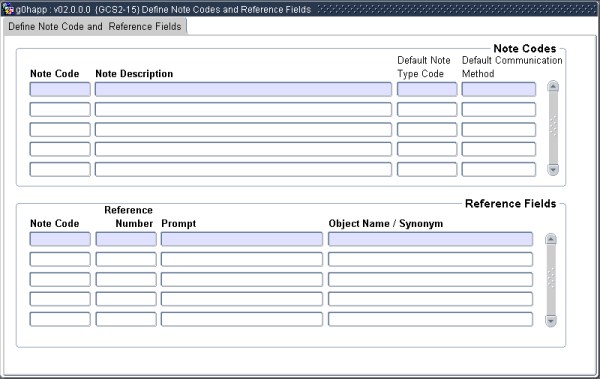Click the third row Note Description field
The height and width of the screenshot is (379, 600).
point(243,129)
